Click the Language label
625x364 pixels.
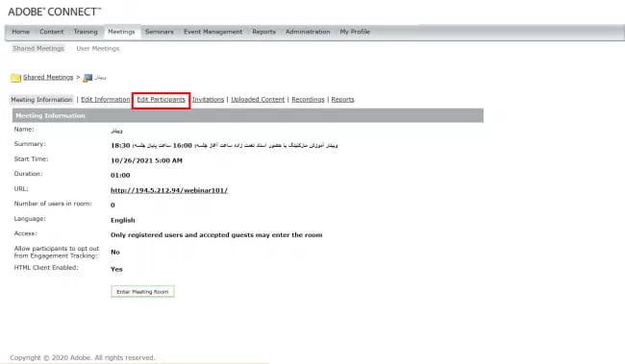click(30, 219)
